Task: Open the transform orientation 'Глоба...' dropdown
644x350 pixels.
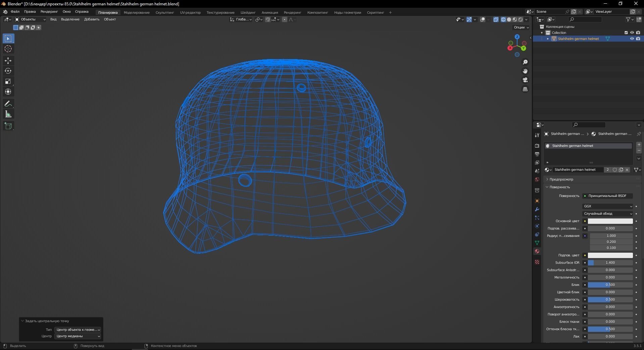Action: tap(241, 19)
